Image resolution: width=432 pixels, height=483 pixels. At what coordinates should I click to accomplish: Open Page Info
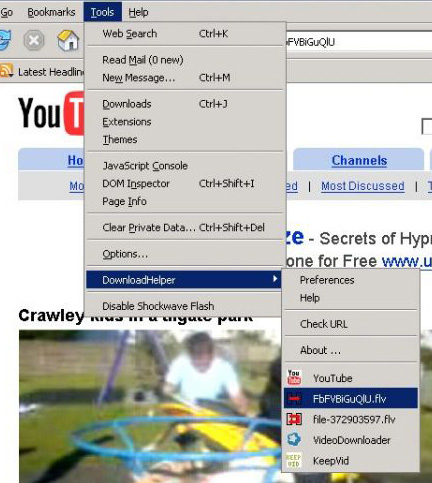185,201
